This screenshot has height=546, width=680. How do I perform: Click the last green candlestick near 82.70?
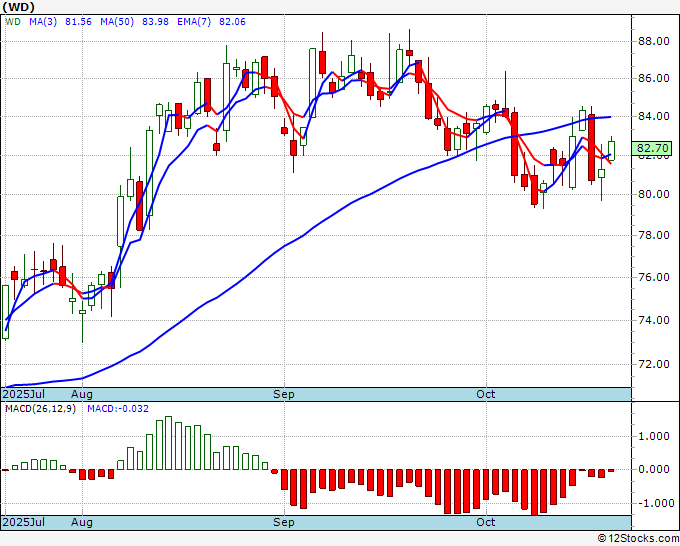[611, 150]
